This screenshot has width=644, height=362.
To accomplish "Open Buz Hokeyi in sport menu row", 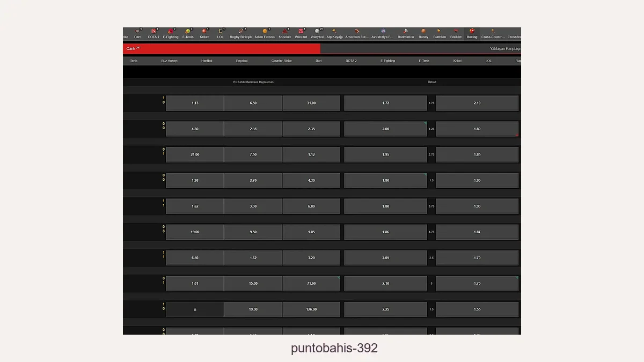I will (169, 61).
